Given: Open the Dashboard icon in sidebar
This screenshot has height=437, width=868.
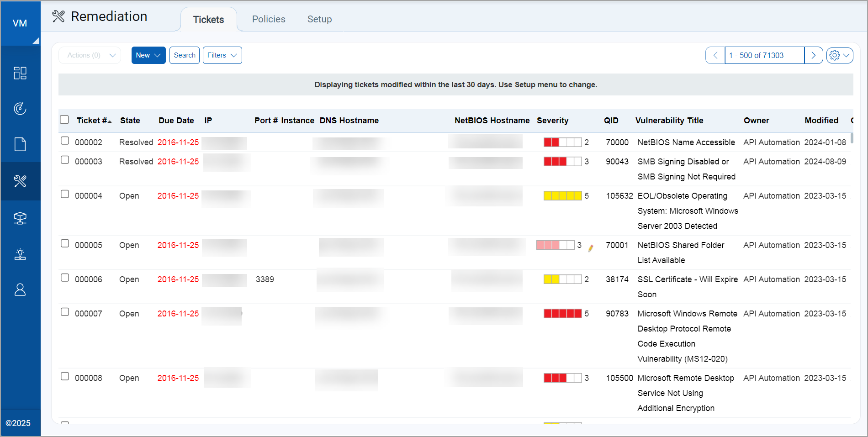Looking at the screenshot, I should (20, 73).
